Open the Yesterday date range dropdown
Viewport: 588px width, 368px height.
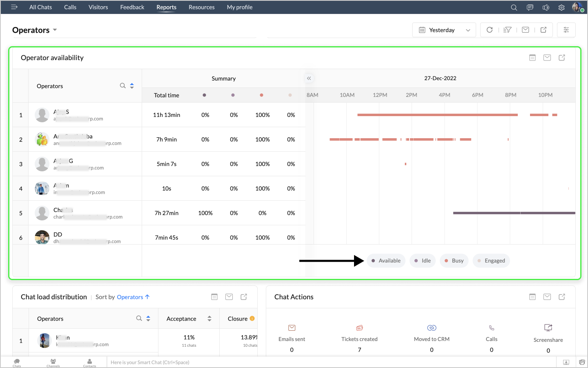point(444,30)
